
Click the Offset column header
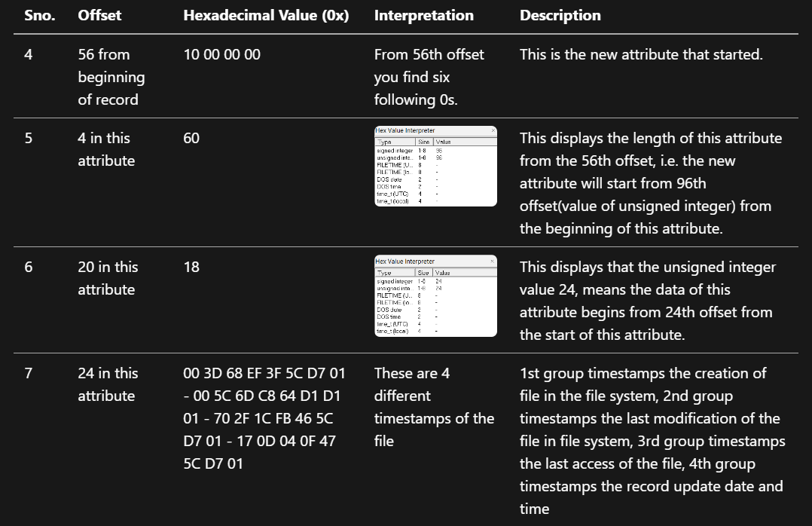click(99, 15)
